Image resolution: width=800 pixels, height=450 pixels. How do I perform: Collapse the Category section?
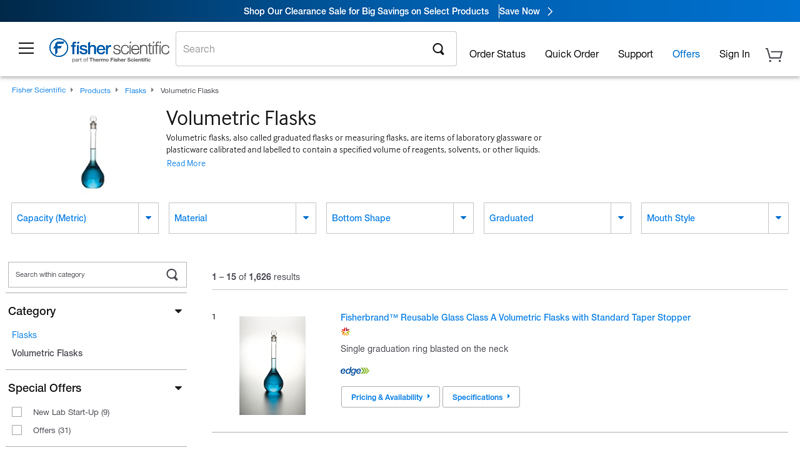[x=178, y=311]
